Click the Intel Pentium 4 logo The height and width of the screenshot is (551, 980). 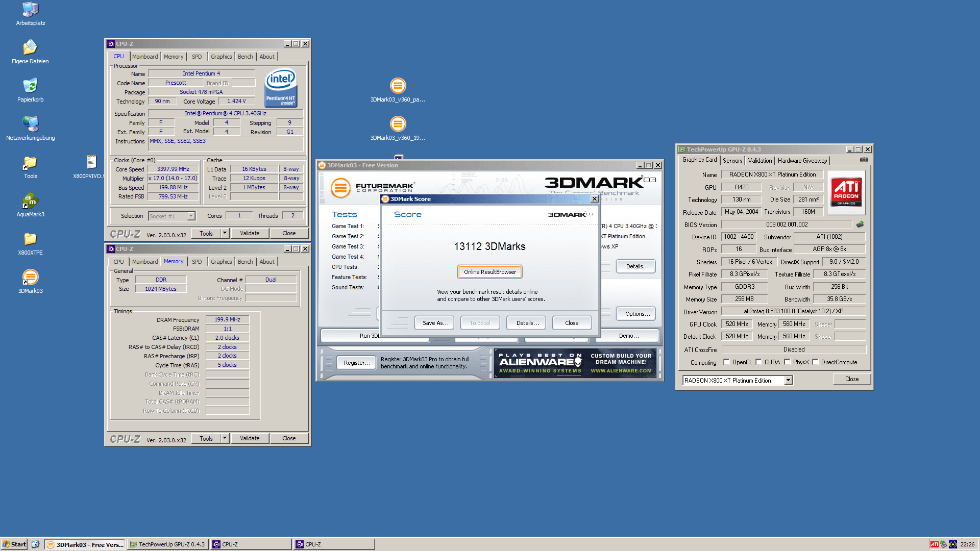pyautogui.click(x=280, y=87)
